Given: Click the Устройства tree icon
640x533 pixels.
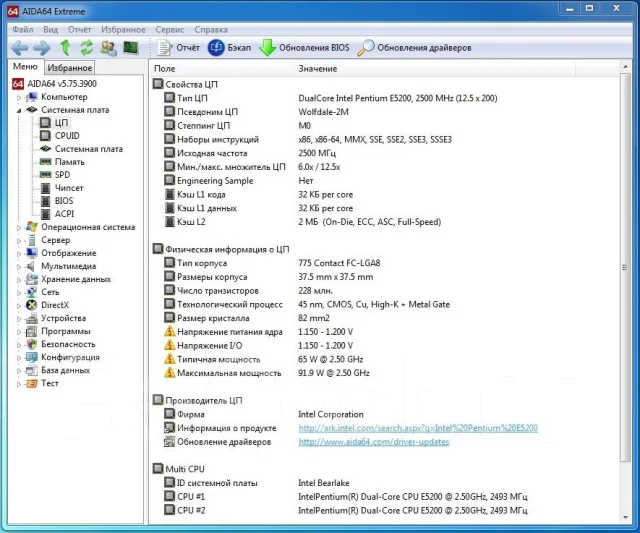Looking at the screenshot, I should pos(31,318).
